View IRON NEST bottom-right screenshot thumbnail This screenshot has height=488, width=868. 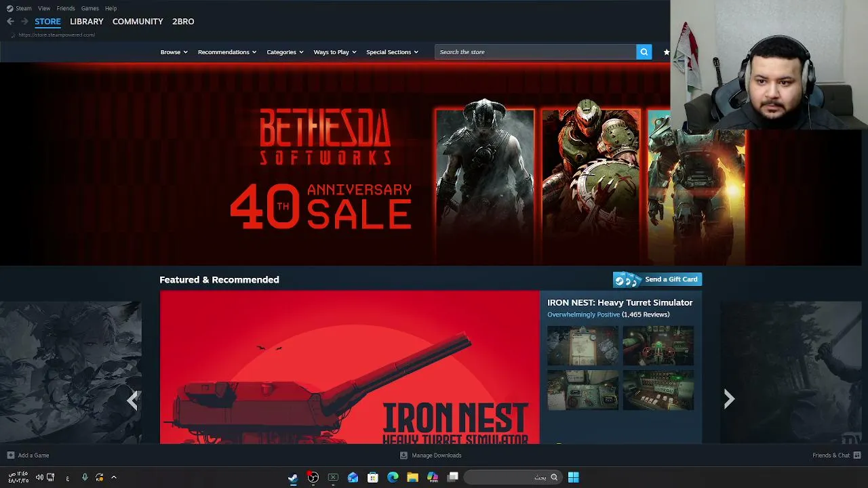658,390
